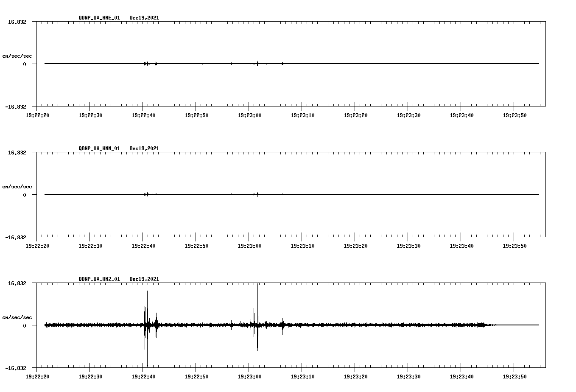Click the cm/sec/sec unit label on the HNE plot

click(x=17, y=56)
